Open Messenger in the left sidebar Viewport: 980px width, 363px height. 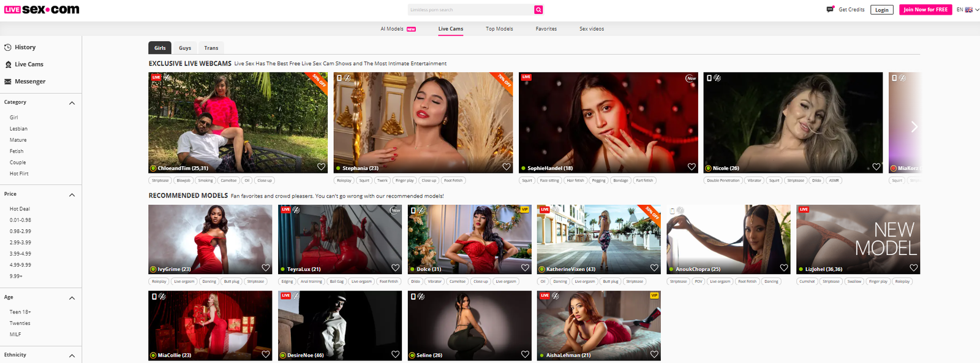coord(29,82)
